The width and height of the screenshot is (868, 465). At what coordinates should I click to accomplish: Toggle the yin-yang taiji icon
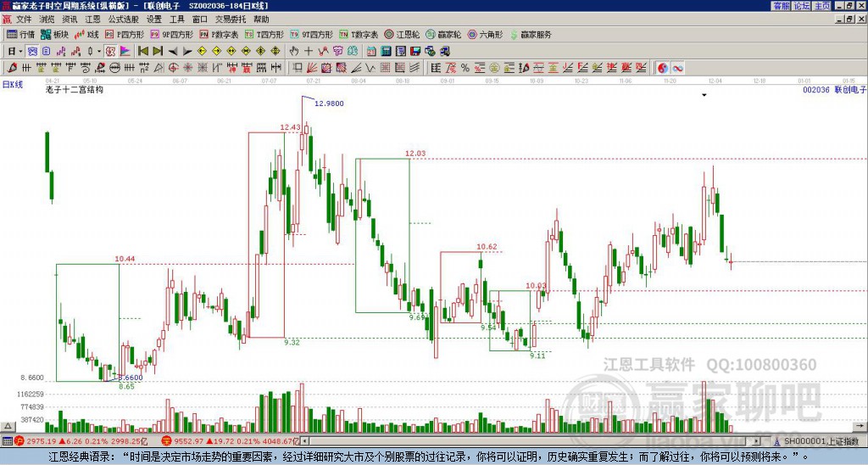(663, 68)
